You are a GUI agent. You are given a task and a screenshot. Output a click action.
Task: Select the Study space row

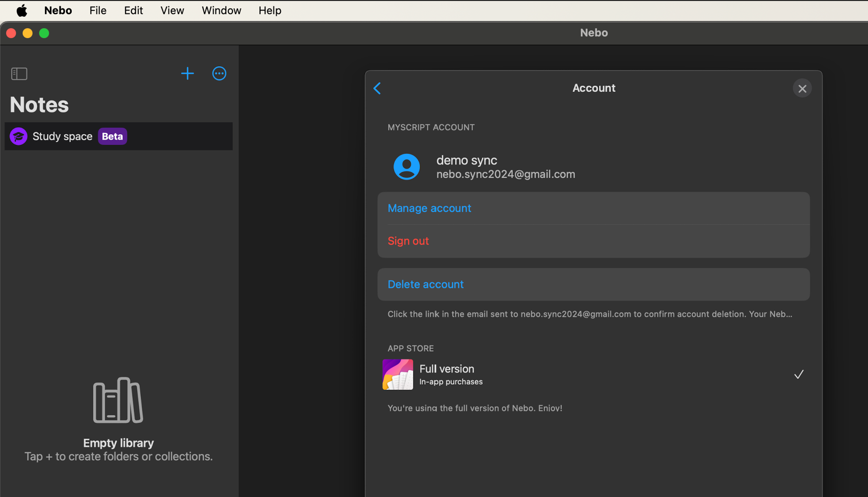(119, 136)
